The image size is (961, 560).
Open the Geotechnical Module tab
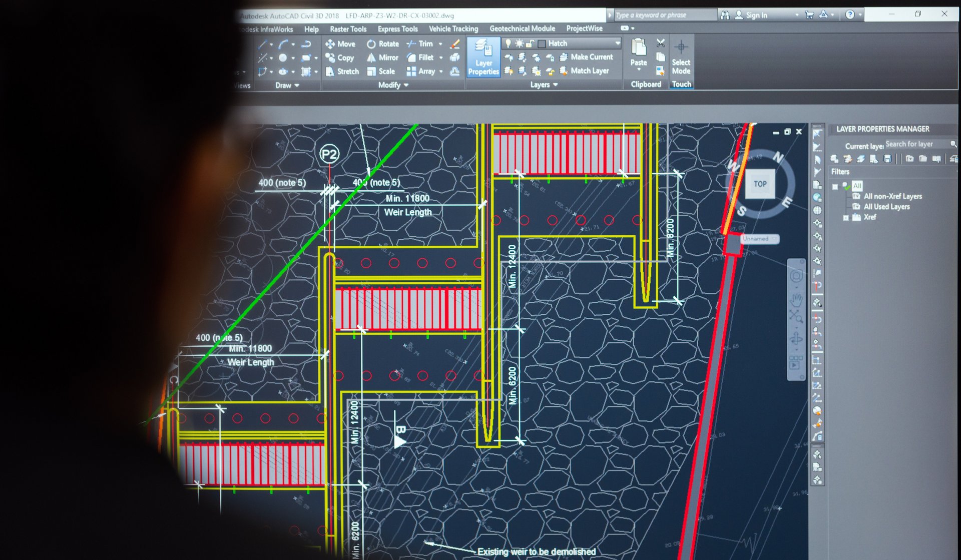click(522, 29)
